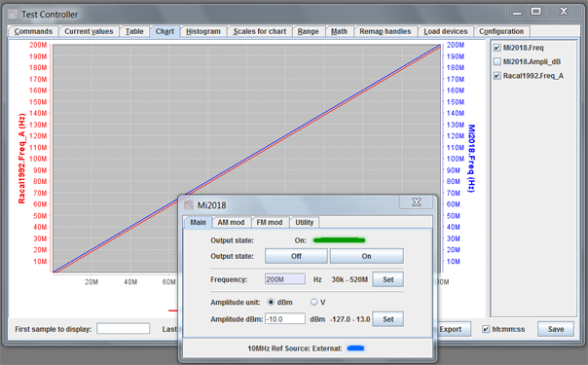Click the green output state indicator
This screenshot has width=588, height=365.
[x=339, y=240]
